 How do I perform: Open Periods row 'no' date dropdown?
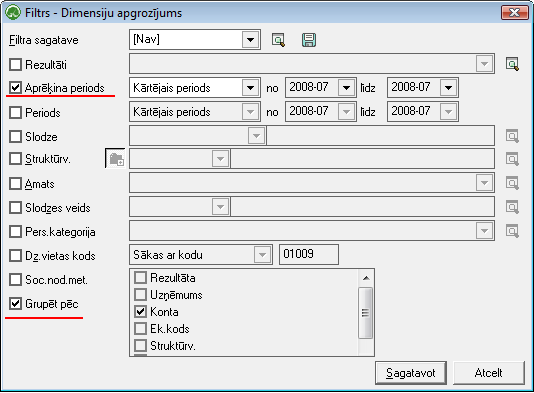click(346, 112)
